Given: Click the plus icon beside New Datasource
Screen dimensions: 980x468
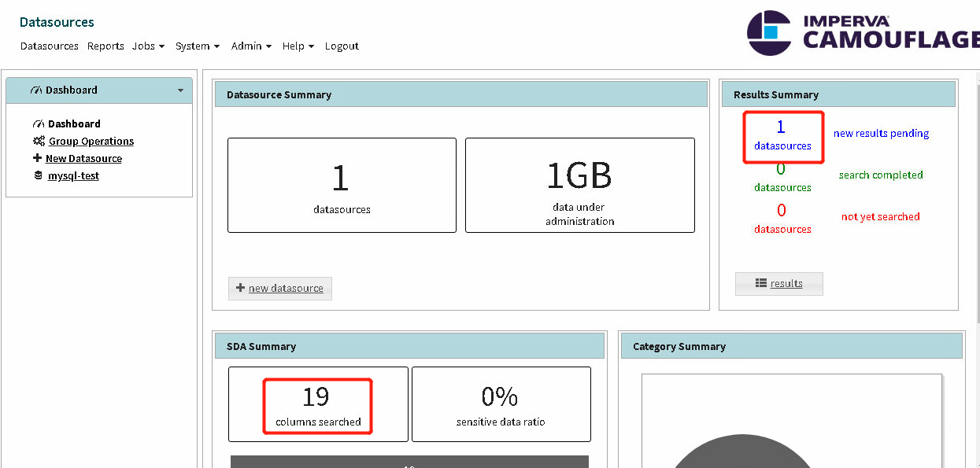Looking at the screenshot, I should 37,158.
